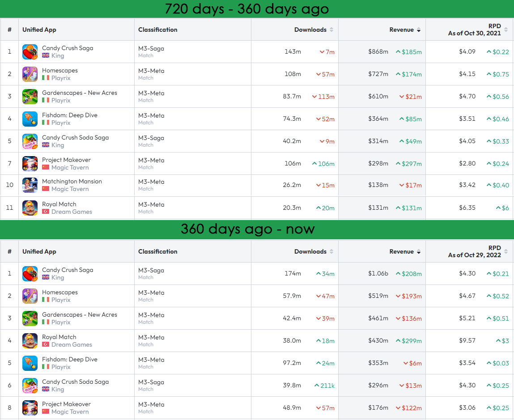Click Candy Crush Saga app icon in top table
The image size is (514, 420).
(30, 52)
